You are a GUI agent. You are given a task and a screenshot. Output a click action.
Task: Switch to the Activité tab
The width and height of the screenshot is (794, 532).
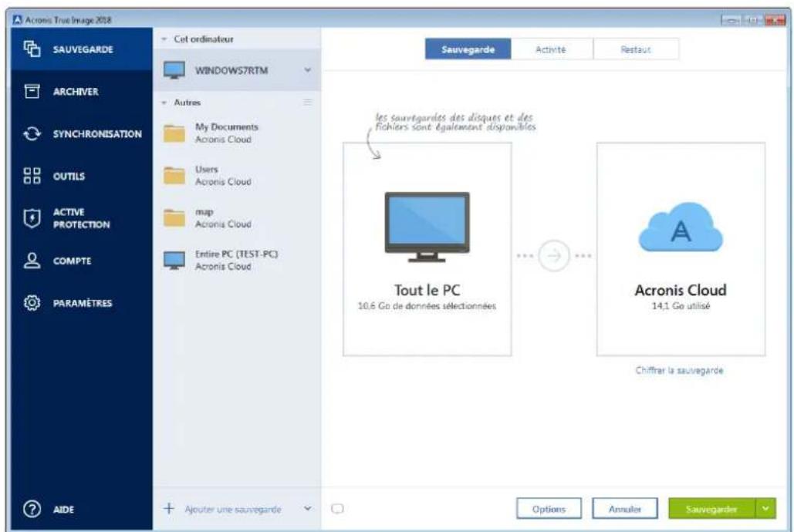[551, 49]
